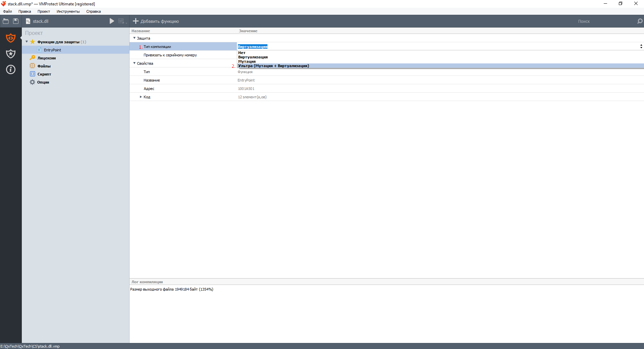
Task: Click the selected Виртуализация value field
Action: (x=438, y=46)
